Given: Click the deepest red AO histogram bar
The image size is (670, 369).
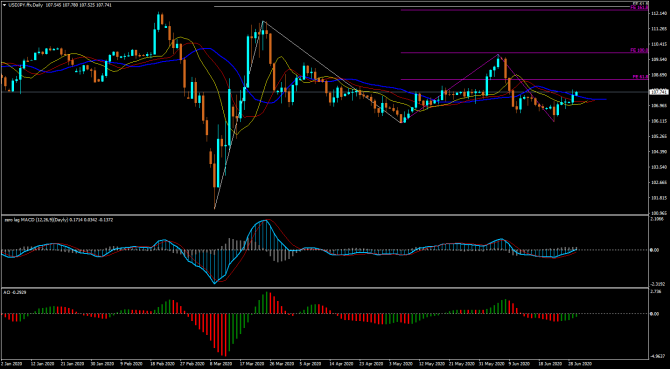Looking at the screenshot, I should pos(225,335).
